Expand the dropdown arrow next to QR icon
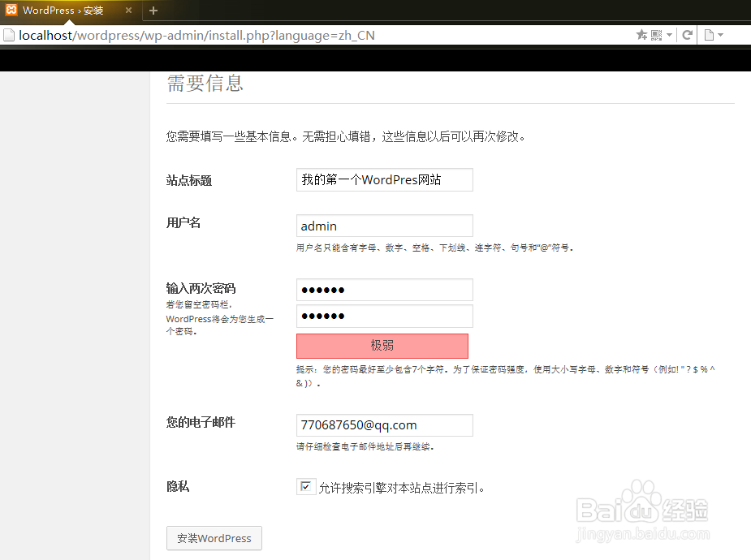The width and height of the screenshot is (751, 560). (x=669, y=35)
